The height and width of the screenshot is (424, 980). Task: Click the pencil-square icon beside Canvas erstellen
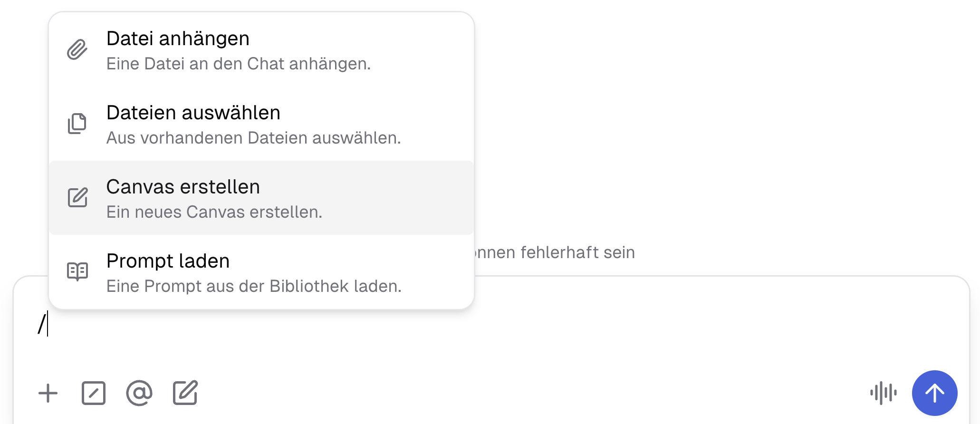(77, 198)
